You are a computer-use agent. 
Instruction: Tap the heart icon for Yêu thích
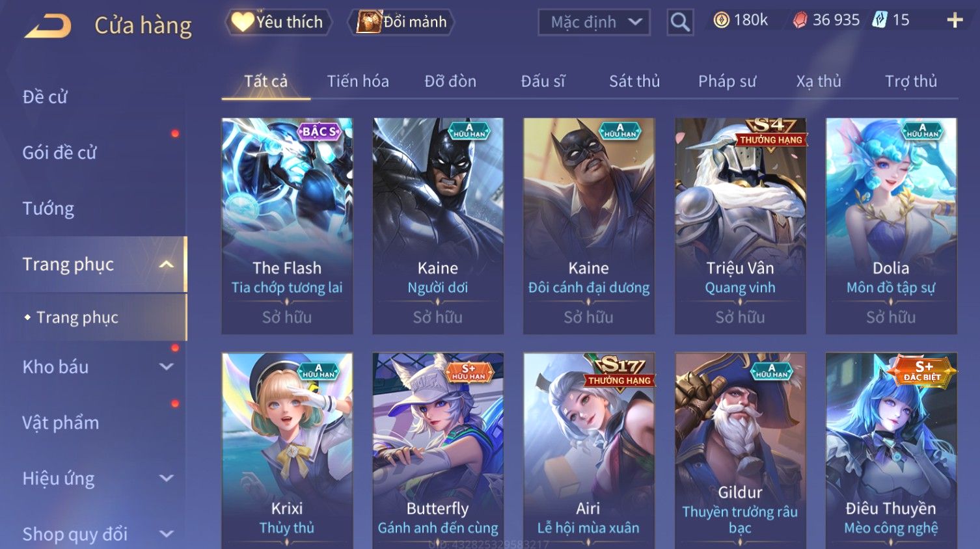(242, 22)
